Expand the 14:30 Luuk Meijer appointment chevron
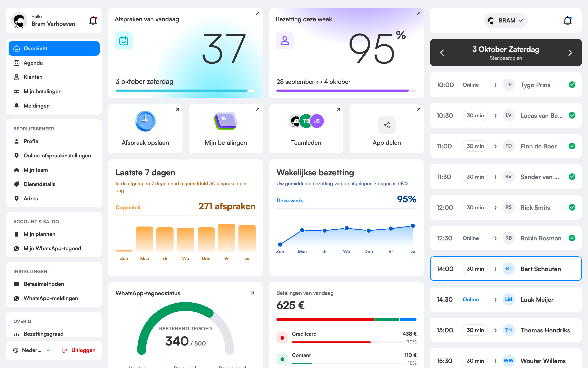 tap(496, 300)
